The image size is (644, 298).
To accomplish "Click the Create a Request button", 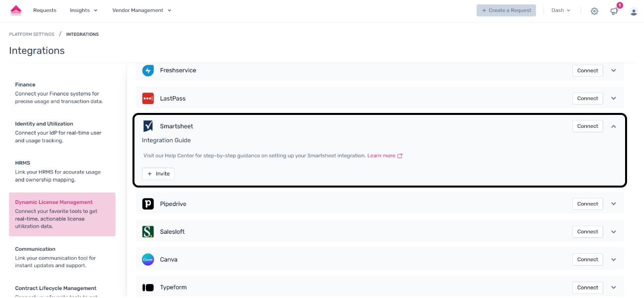I will pos(506,10).
